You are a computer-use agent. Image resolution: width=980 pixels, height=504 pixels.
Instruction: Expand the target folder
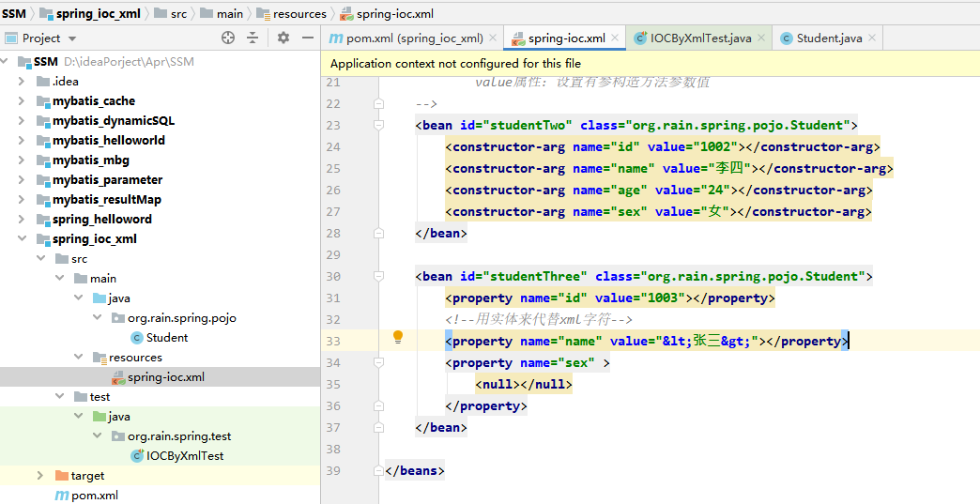pos(40,476)
